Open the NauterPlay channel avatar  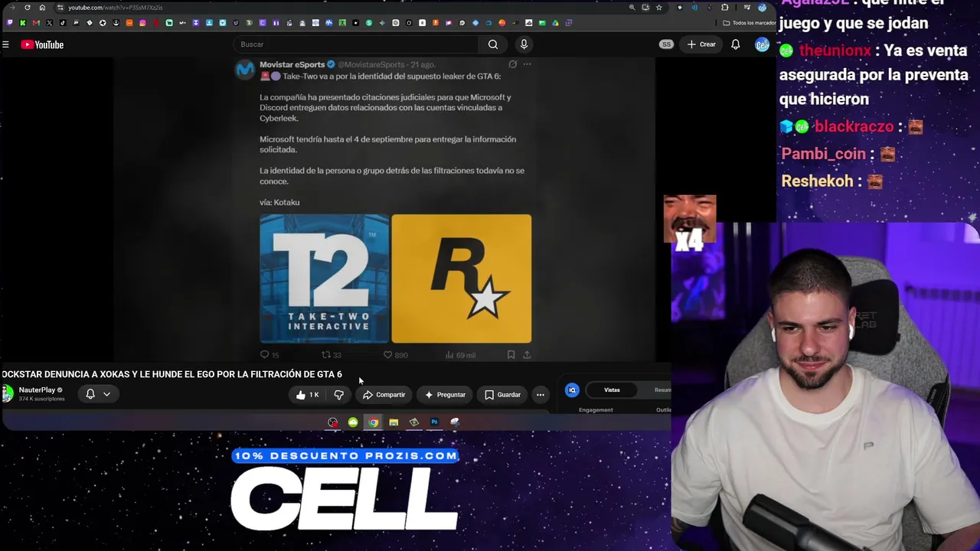pyautogui.click(x=7, y=394)
